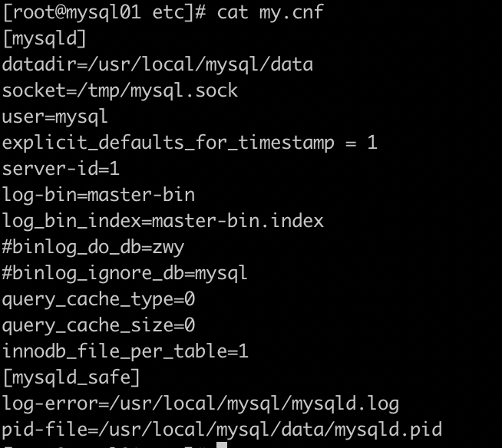The image size is (502, 448).
Task: Click the pid-file mysqld.pid path line
Action: pos(222,430)
